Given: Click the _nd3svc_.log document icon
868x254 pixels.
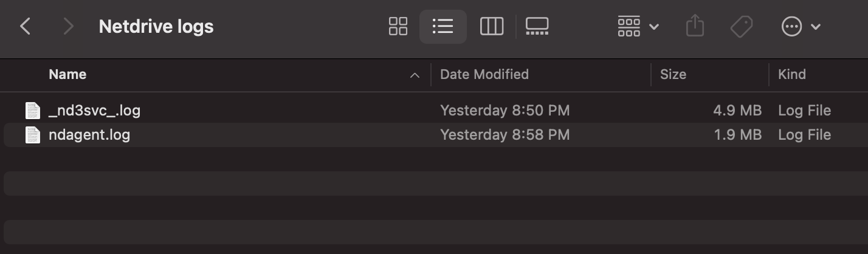Looking at the screenshot, I should pos(32,111).
